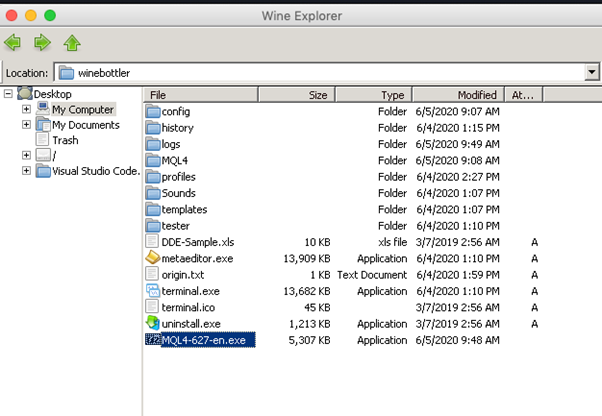Click the 6/5/2020 9:49 AM date
Image resolution: width=602 pixels, height=416 pixels.
click(x=458, y=144)
